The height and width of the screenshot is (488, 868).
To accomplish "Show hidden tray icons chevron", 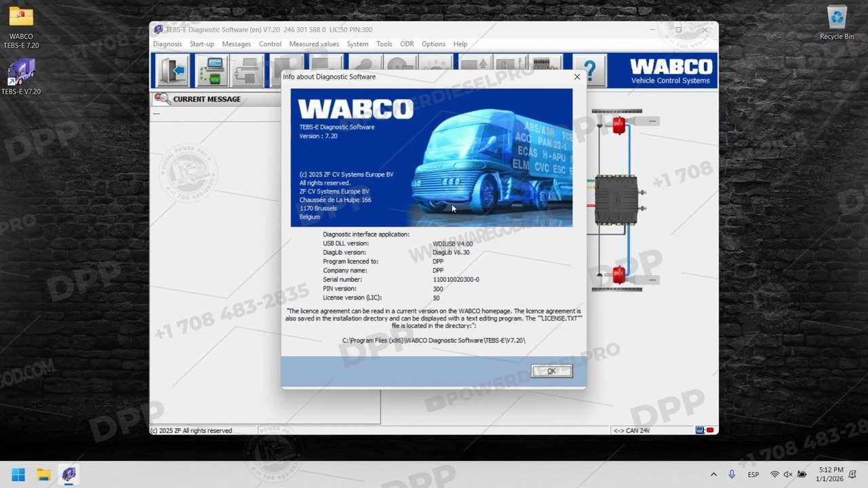I will coord(713,474).
